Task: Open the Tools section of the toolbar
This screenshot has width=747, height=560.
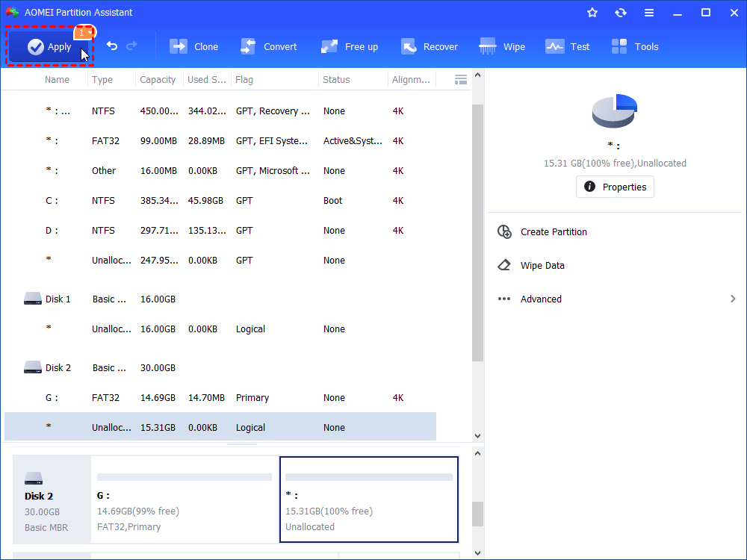Action: click(634, 46)
